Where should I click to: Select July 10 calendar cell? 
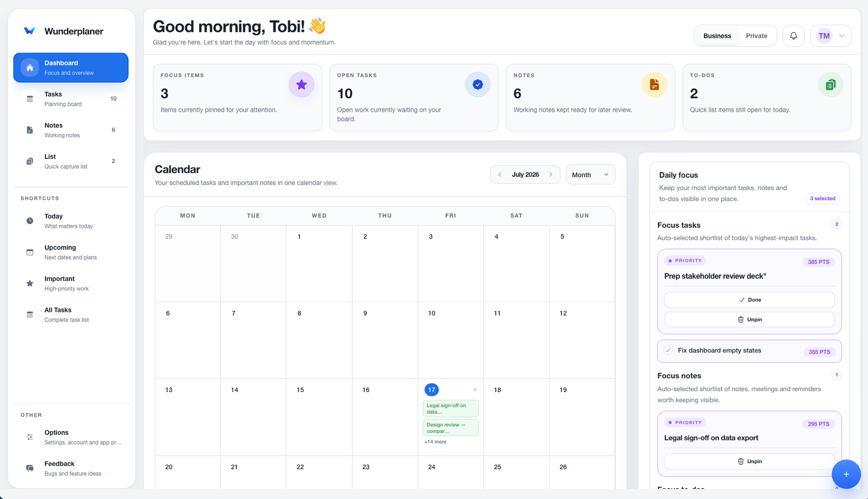451,340
